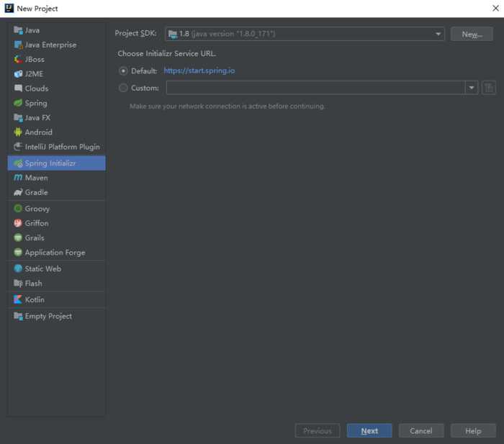Select Empty Project entry
The height and width of the screenshot is (444, 504).
(56, 316)
